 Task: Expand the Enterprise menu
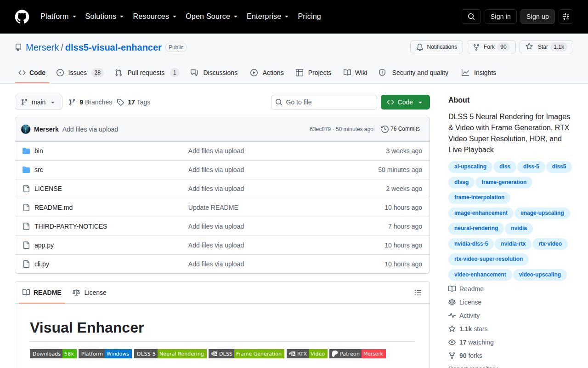(x=268, y=17)
